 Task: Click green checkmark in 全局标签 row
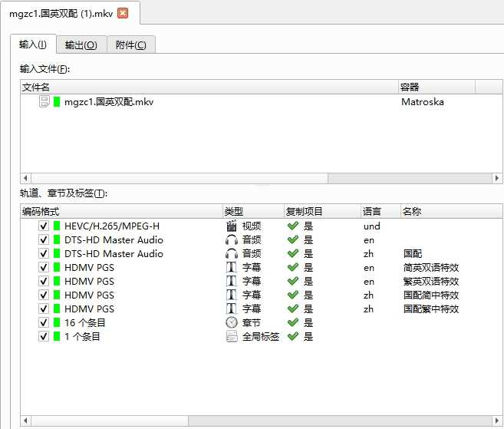point(293,336)
